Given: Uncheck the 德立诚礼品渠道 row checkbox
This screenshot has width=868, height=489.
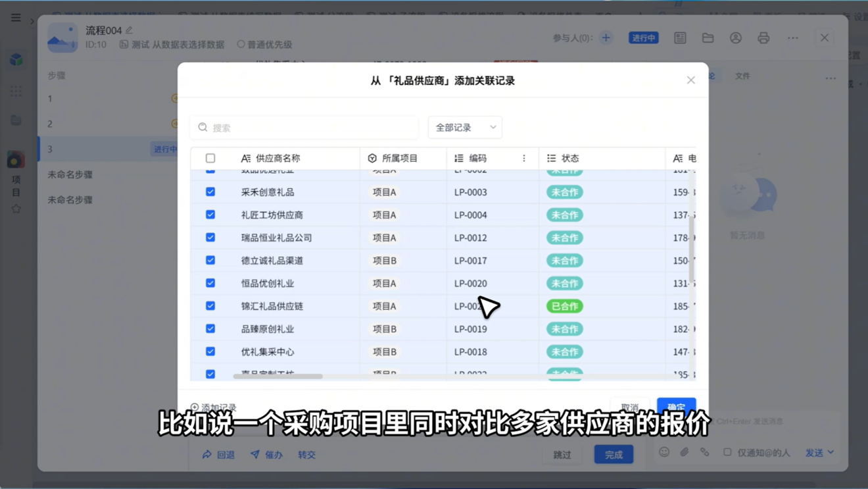Looking at the screenshot, I should pyautogui.click(x=210, y=260).
